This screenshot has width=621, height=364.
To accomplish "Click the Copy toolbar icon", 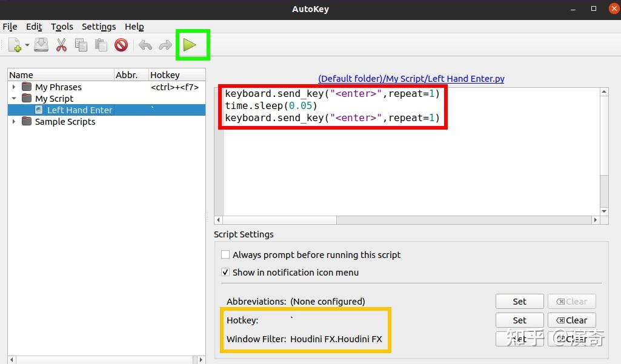I will pos(81,44).
